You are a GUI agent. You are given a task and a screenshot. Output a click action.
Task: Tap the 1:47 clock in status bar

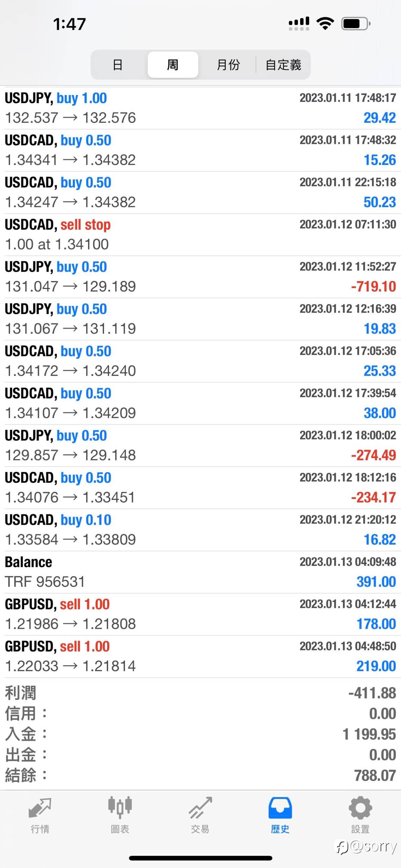[x=69, y=24]
